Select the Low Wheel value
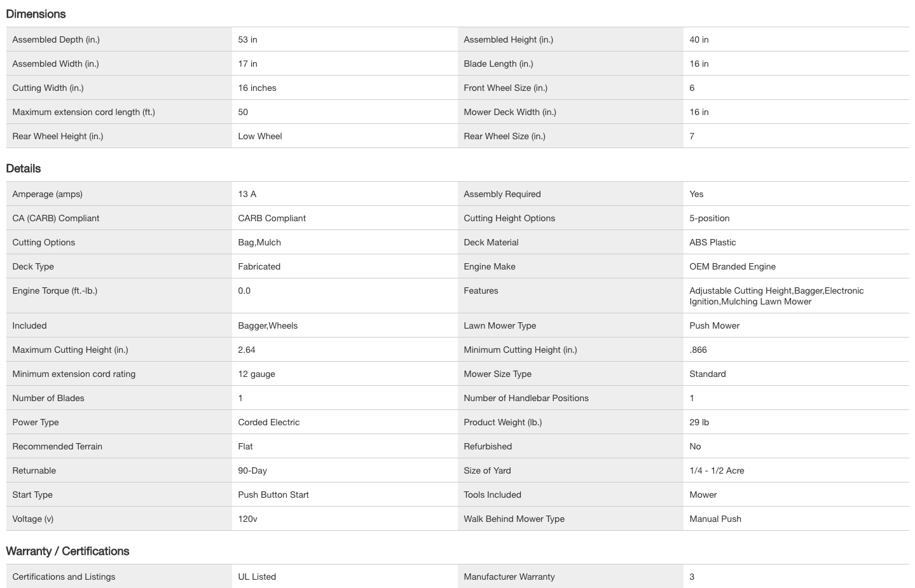 [259, 136]
